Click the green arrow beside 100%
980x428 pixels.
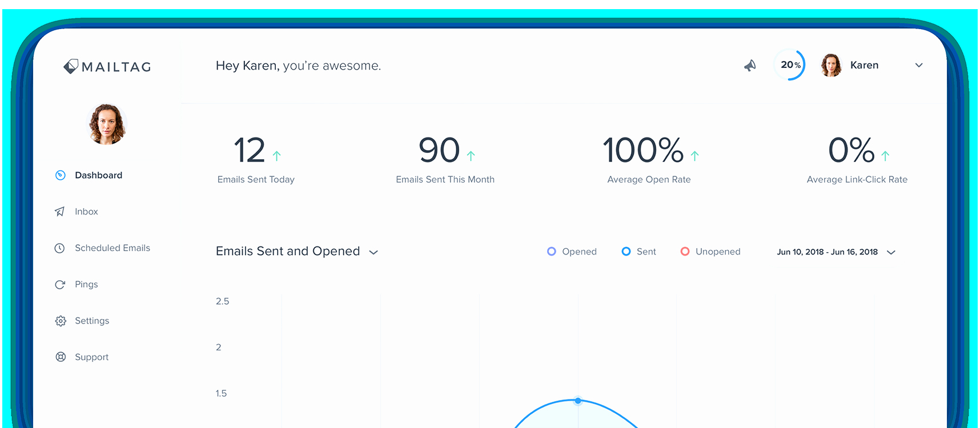[695, 156]
